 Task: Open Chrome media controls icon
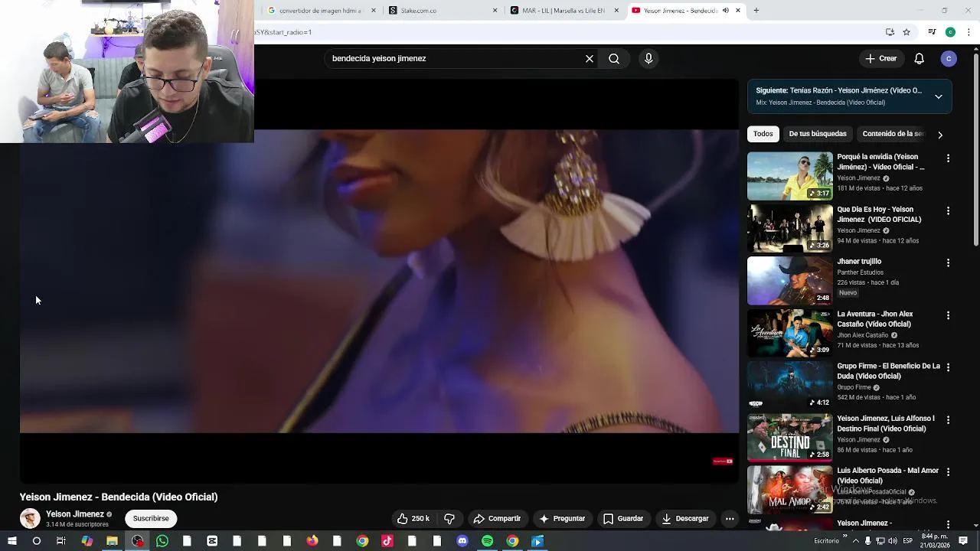932,32
